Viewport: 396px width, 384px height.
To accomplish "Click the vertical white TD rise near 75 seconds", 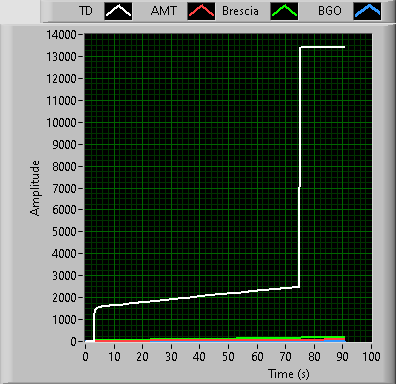I will click(x=300, y=167).
